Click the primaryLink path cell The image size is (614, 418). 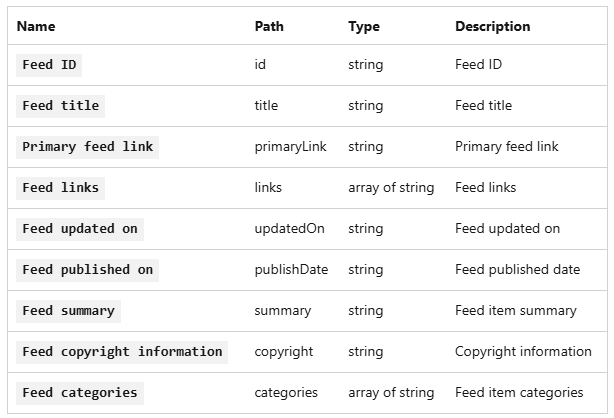click(291, 147)
